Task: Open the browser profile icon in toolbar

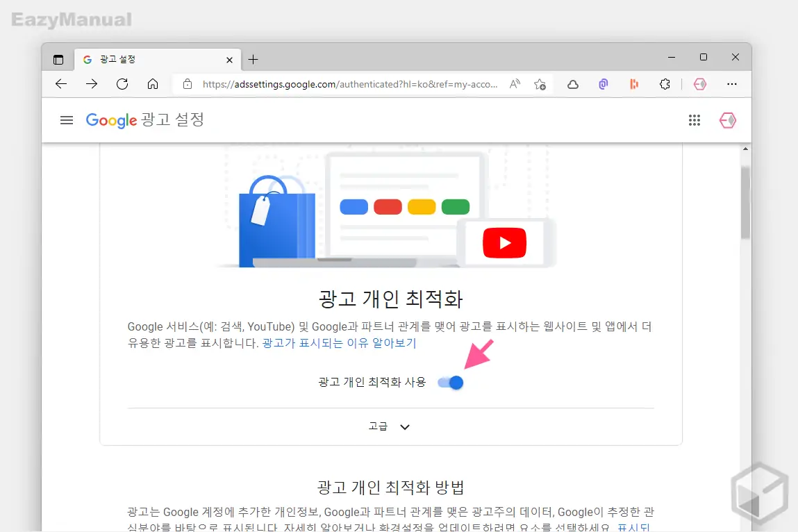Action: tap(700, 84)
